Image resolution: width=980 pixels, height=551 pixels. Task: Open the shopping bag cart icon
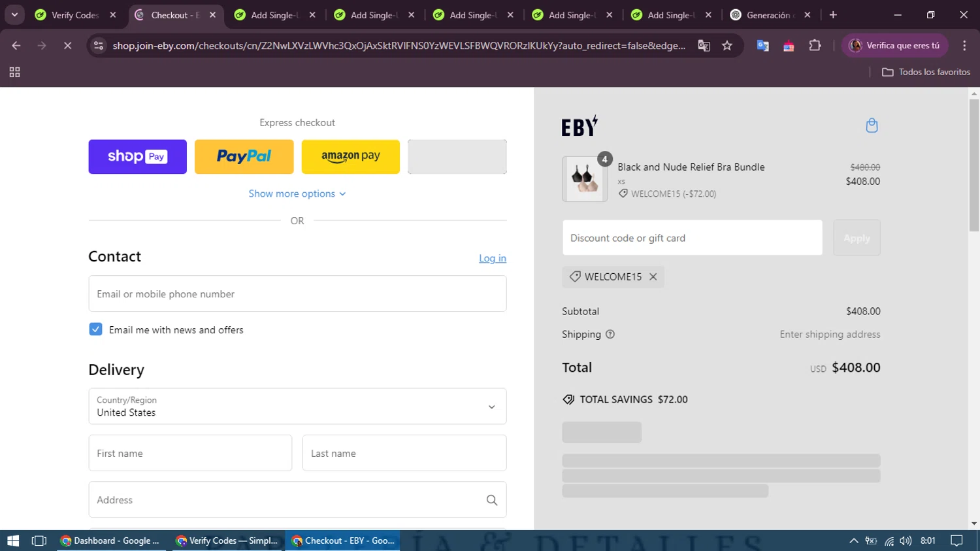(872, 125)
